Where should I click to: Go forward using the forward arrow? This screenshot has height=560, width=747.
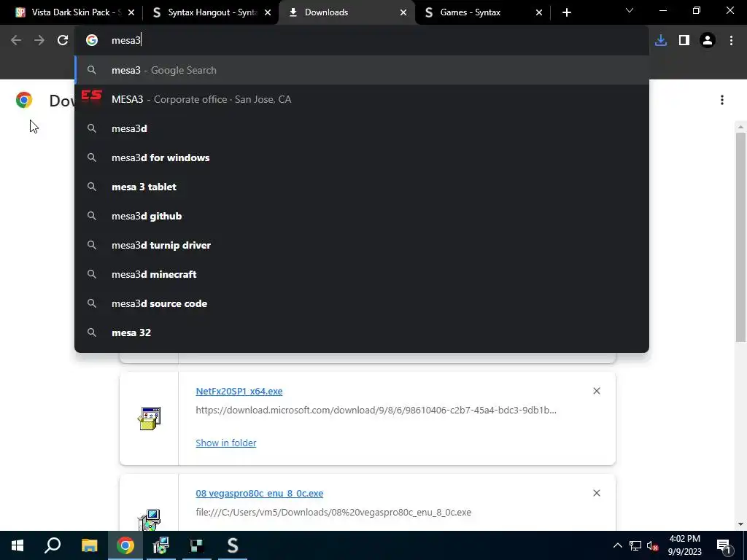click(39, 40)
